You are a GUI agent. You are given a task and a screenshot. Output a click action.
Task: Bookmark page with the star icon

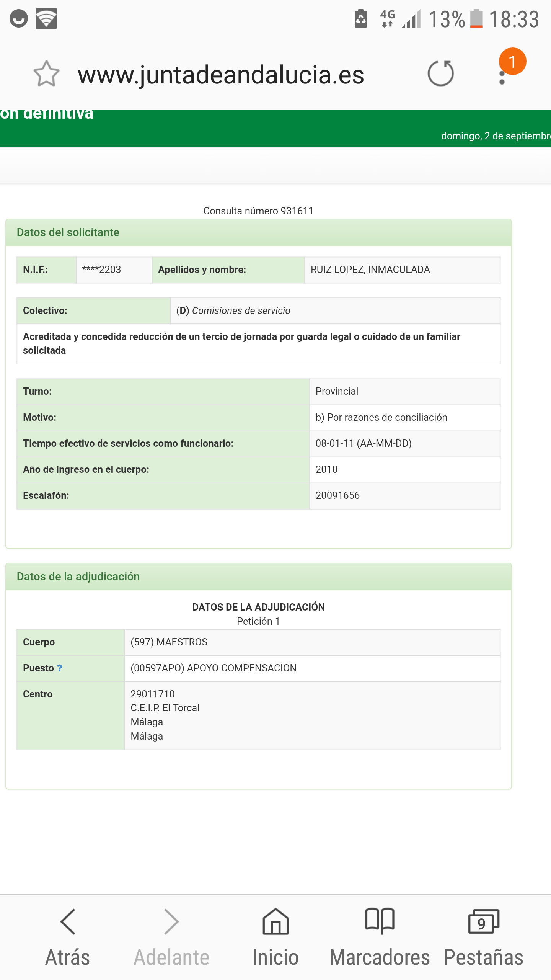[46, 74]
